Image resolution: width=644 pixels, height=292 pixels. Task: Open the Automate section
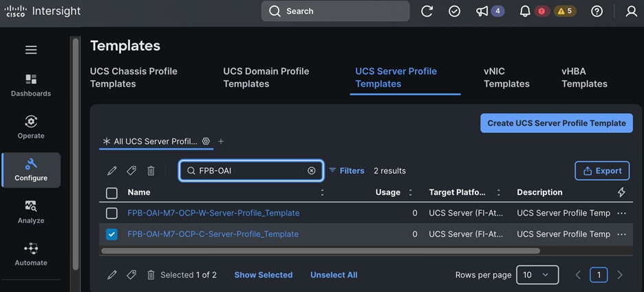(31, 254)
